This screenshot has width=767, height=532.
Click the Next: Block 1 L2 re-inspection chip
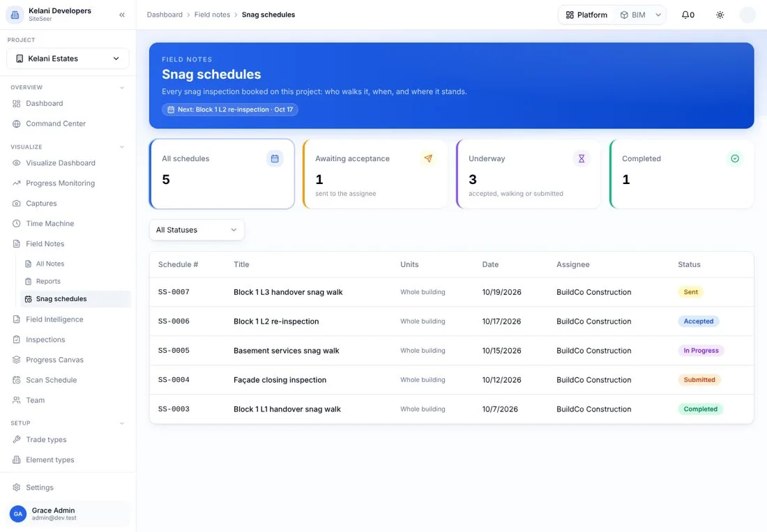[230, 109]
